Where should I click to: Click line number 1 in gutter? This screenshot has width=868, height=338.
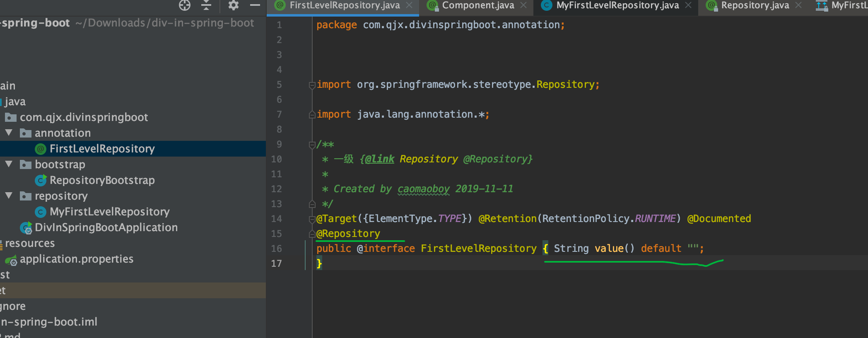coord(279,25)
